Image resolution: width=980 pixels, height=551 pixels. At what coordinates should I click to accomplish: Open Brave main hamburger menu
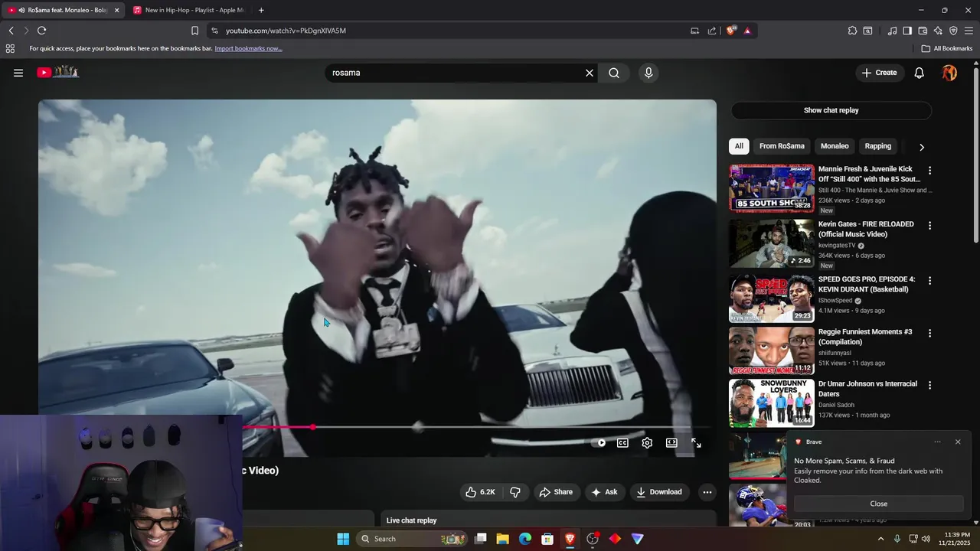[x=969, y=31]
